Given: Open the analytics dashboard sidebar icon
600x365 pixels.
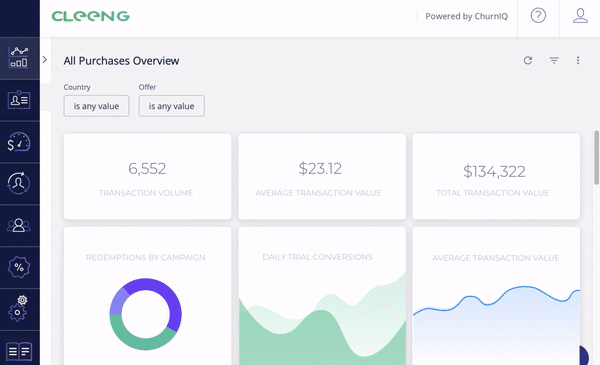Looking at the screenshot, I should click(x=19, y=57).
